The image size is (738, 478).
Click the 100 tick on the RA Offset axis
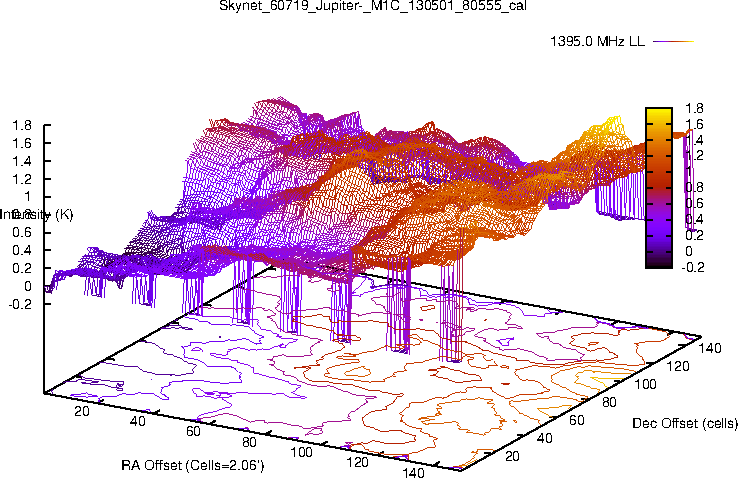[x=301, y=452]
